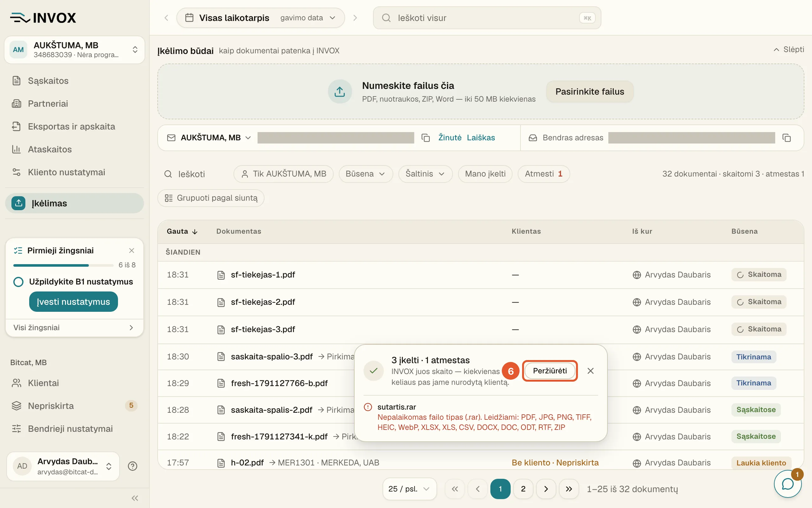Open Visas laikotarpis date range dropdown
The height and width of the screenshot is (508, 812).
[x=261, y=18]
